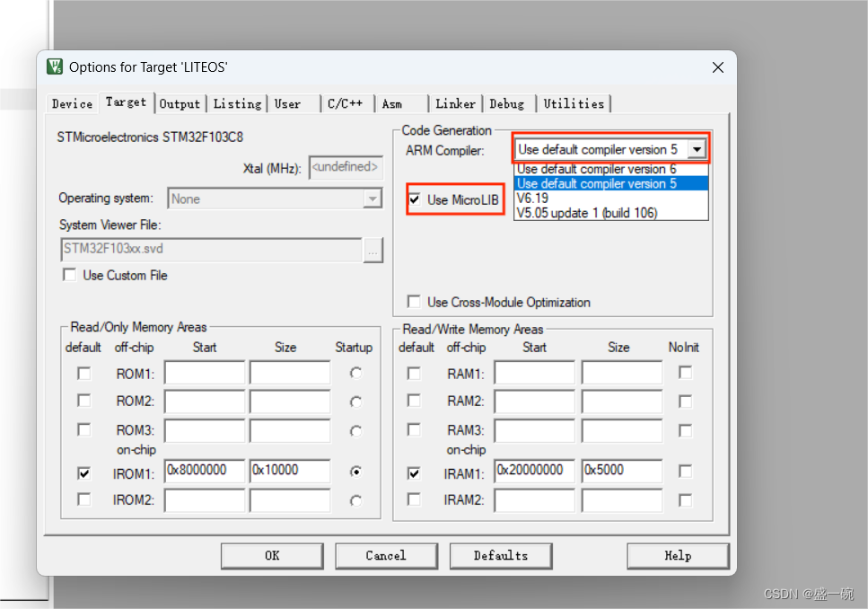
Task: Click the Cancel button
Action: click(x=386, y=556)
